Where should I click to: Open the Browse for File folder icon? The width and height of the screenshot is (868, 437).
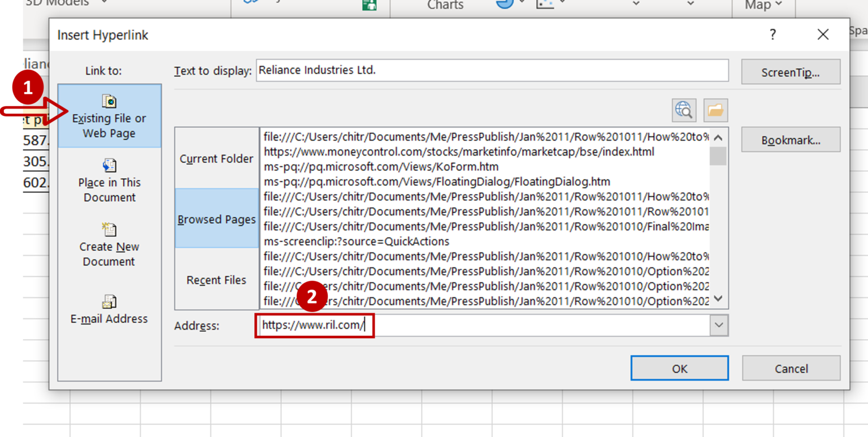(715, 110)
